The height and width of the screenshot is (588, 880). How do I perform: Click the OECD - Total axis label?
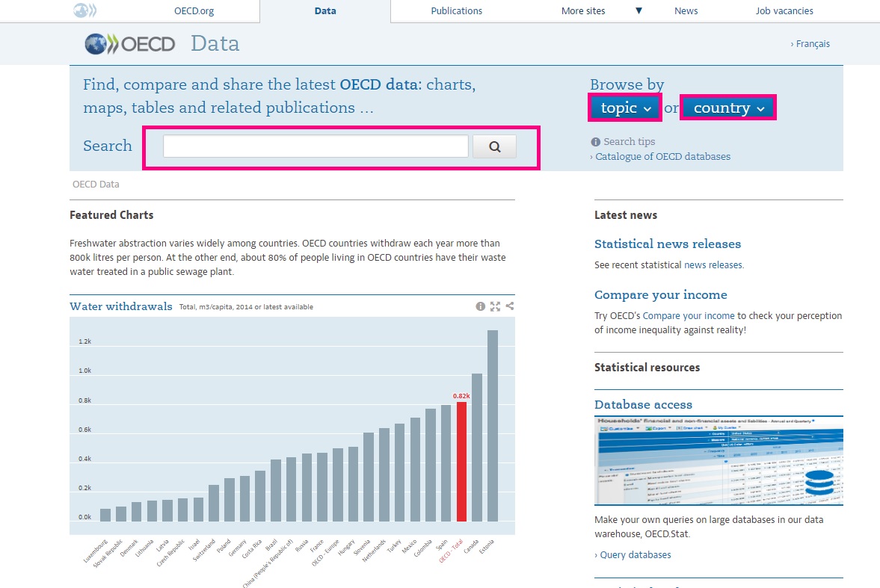point(452,551)
